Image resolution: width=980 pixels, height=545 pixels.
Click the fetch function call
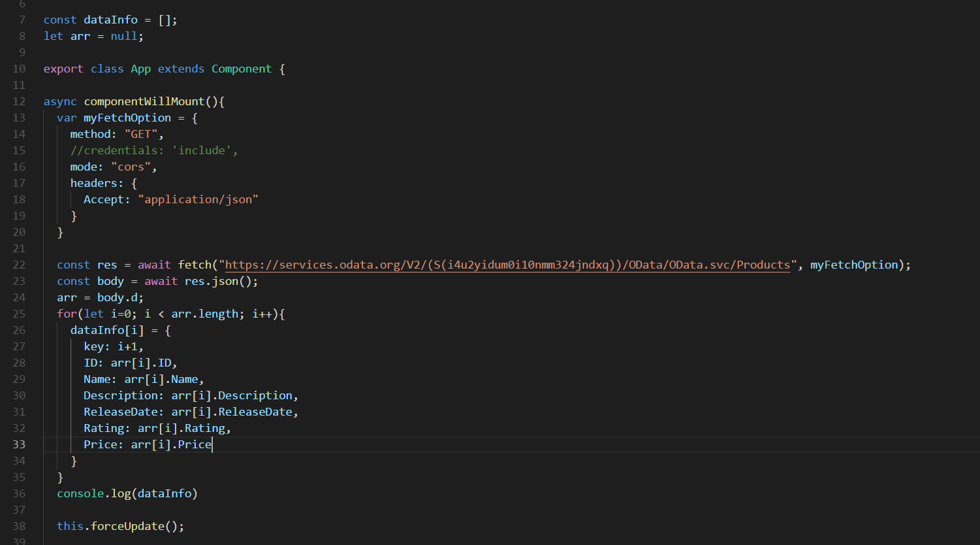(194, 265)
